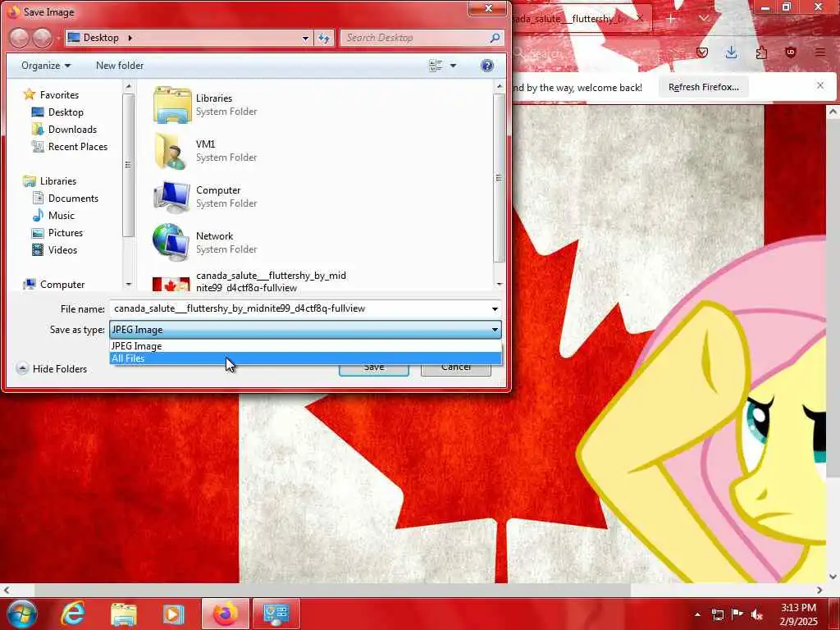Open the Action Center flag icon

tap(737, 614)
